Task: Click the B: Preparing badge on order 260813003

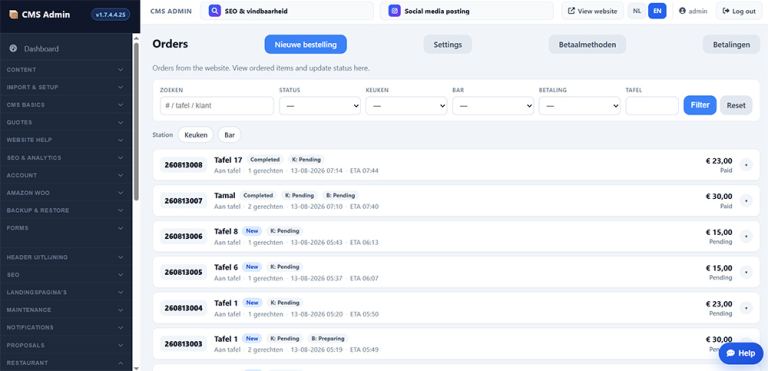Action: pyautogui.click(x=328, y=339)
